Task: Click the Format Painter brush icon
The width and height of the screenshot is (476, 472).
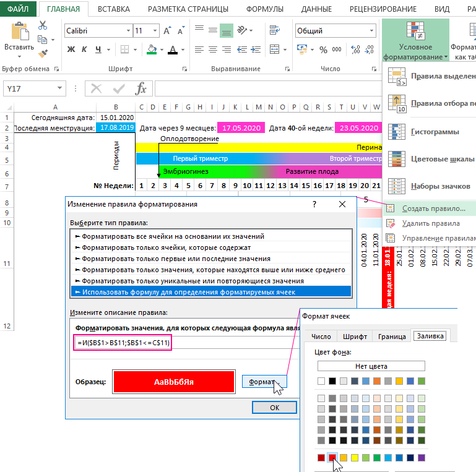Action: 43,54
